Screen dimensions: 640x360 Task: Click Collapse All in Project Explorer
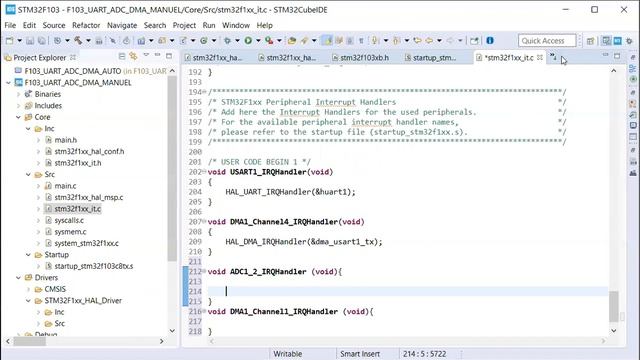tap(122, 56)
